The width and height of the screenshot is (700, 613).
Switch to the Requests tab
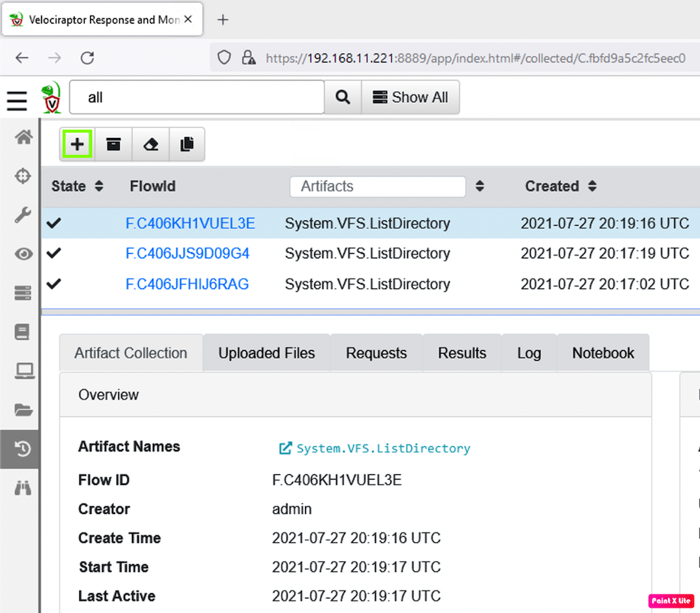coord(377,353)
